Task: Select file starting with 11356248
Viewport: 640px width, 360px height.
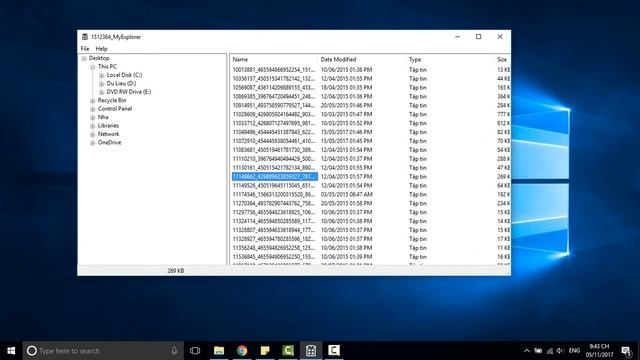Action: (x=274, y=248)
